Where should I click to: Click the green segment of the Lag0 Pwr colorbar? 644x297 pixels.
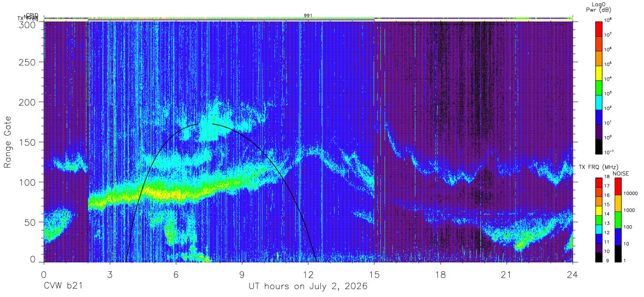pos(599,87)
